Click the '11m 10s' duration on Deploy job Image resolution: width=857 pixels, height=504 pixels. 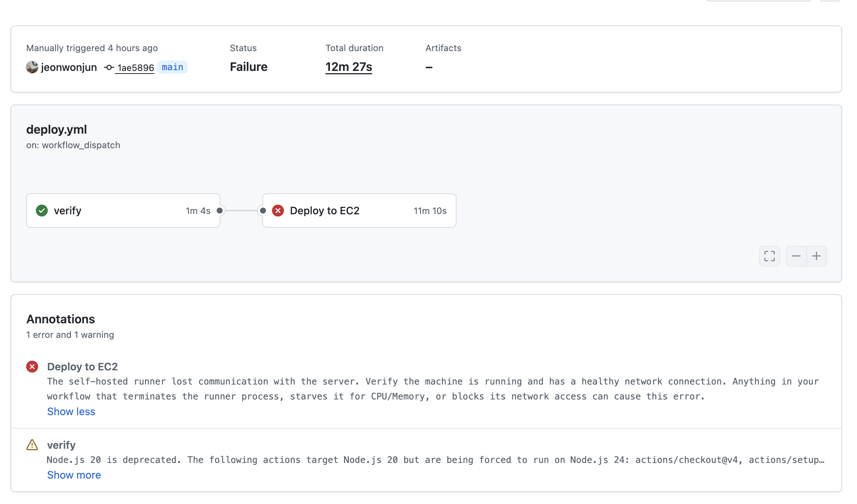430,211
